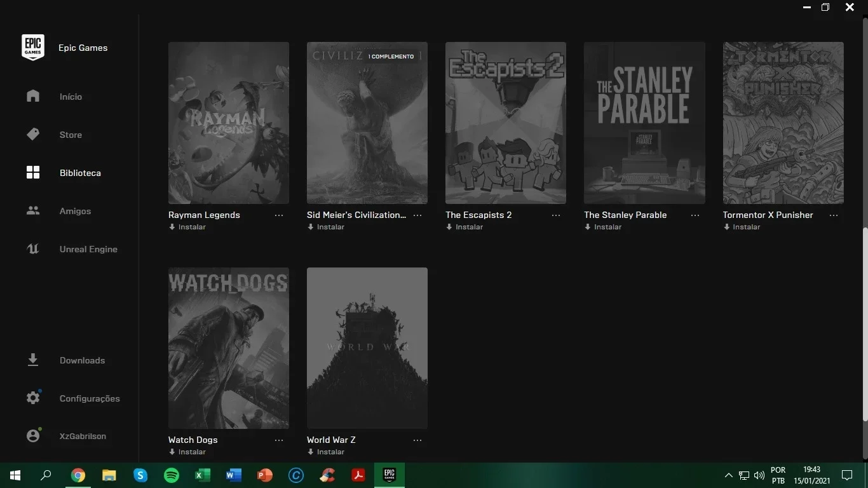
Task: Click Instalar under World War Z
Action: (325, 452)
